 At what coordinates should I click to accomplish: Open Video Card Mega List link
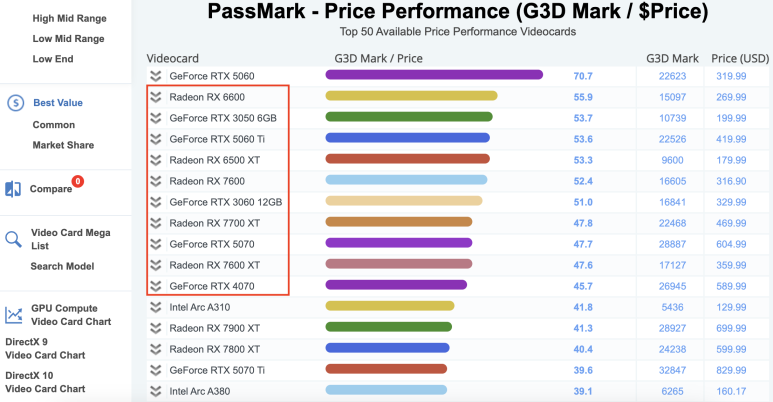point(70,239)
